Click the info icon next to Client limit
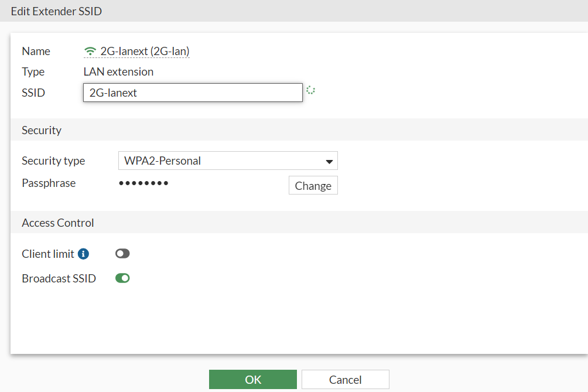The height and width of the screenshot is (392, 588). (83, 253)
